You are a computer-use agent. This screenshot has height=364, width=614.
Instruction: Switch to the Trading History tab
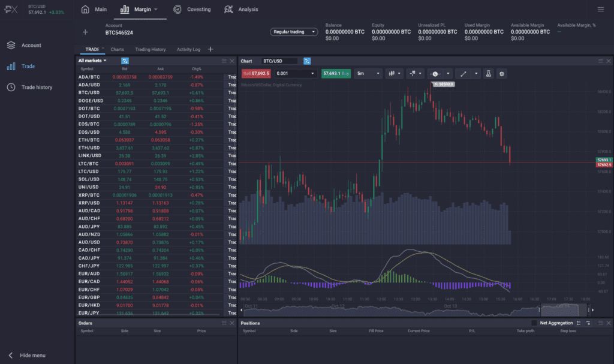tap(150, 49)
